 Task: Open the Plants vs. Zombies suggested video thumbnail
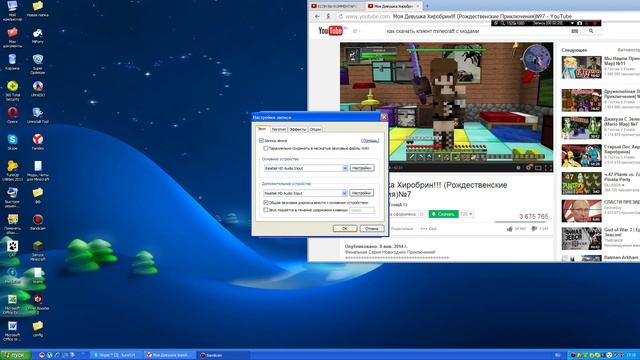[x=581, y=183]
